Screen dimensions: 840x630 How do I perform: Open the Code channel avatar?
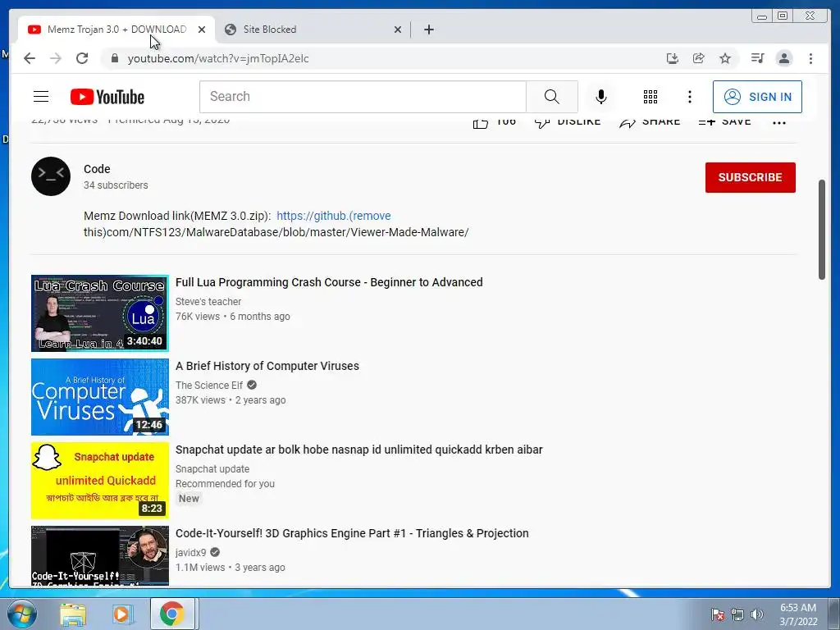(51, 176)
